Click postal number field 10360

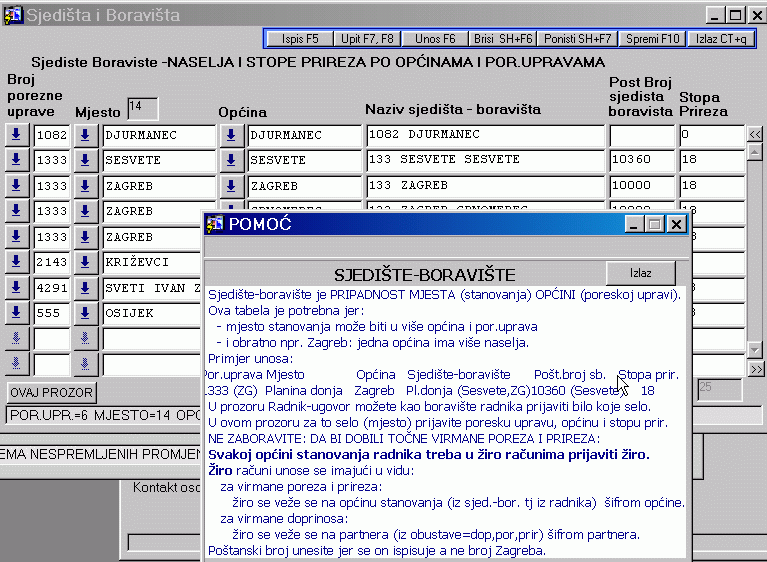point(642,160)
